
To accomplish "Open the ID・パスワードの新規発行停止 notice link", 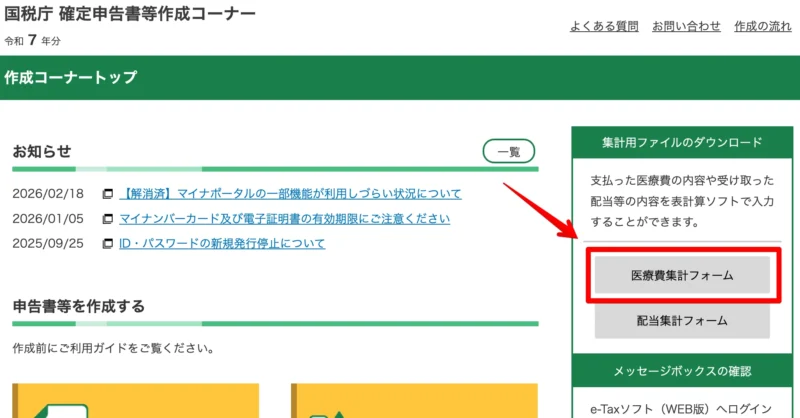I will pos(222,243).
